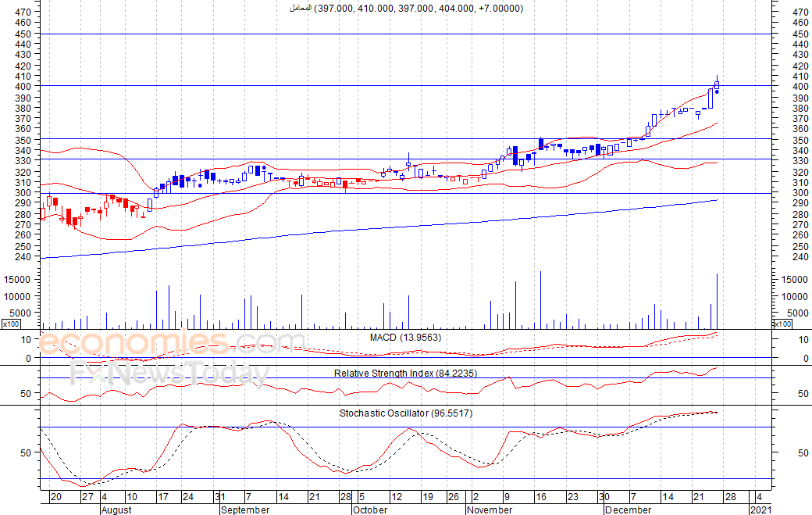Select the August month label
This screenshot has width=812, height=515.
coord(116,510)
